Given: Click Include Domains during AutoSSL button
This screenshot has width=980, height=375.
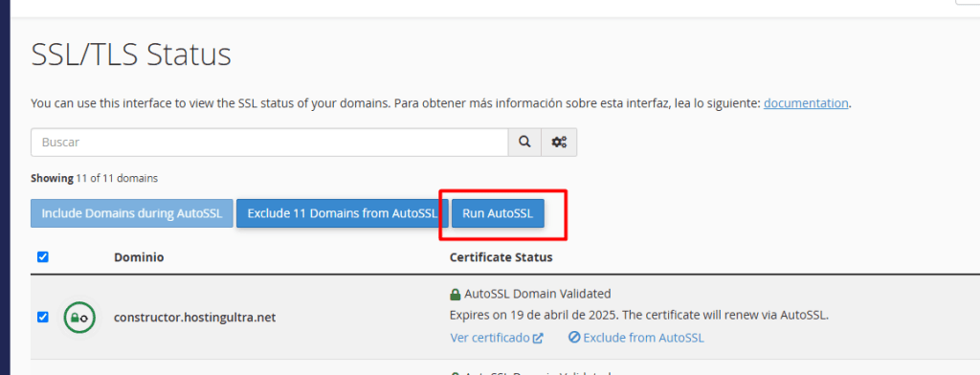Looking at the screenshot, I should click(132, 213).
